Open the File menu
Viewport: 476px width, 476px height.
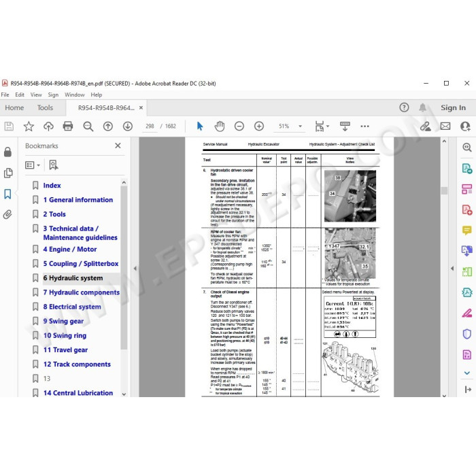5,95
